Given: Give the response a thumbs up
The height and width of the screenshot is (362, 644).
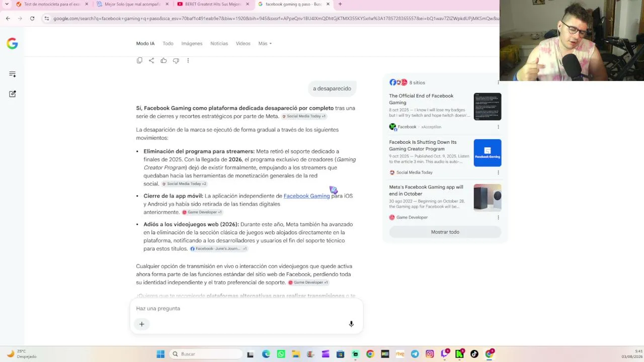Looking at the screenshot, I should pos(164,60).
